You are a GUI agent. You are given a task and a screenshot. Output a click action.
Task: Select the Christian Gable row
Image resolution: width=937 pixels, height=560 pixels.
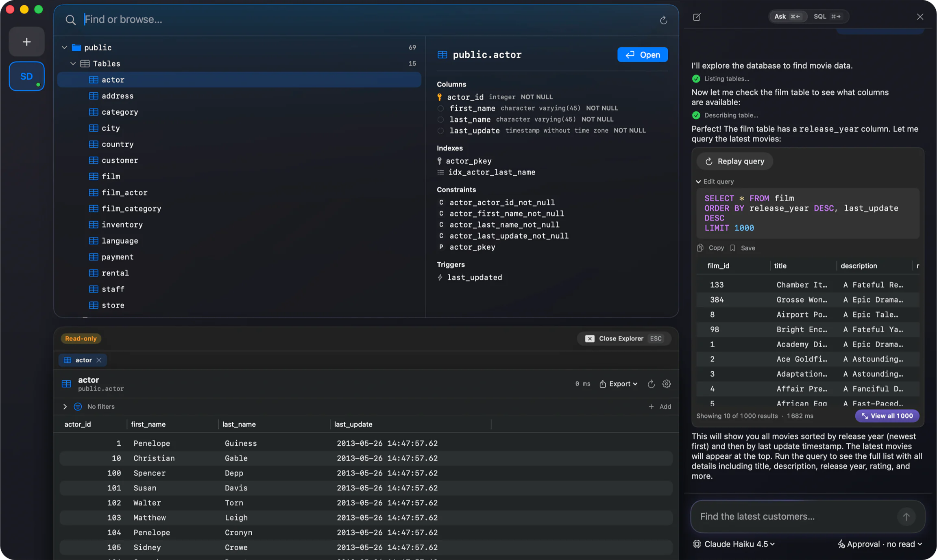pos(366,458)
